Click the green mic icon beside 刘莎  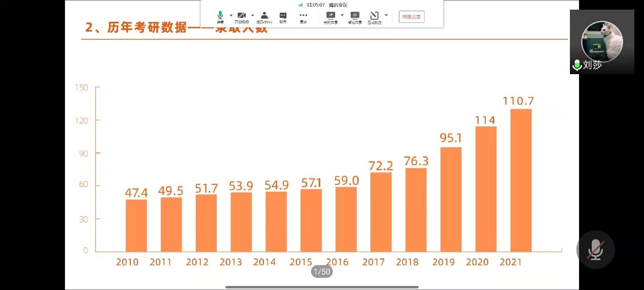(x=577, y=65)
